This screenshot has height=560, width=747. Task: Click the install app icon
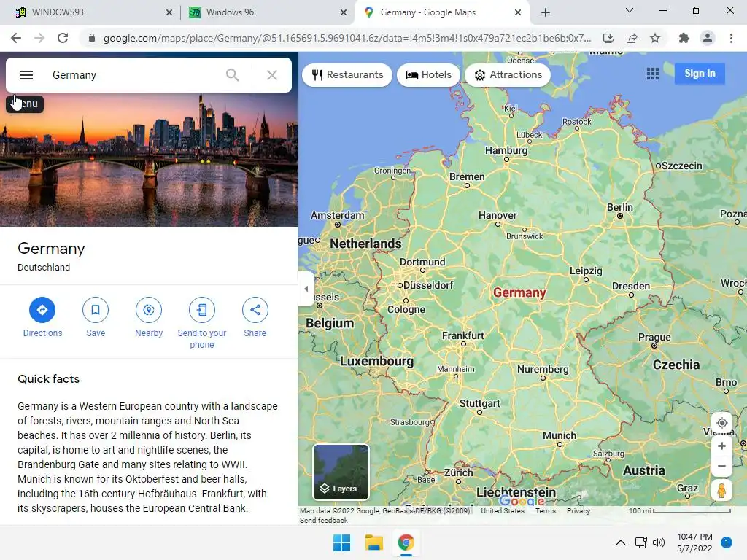(608, 38)
